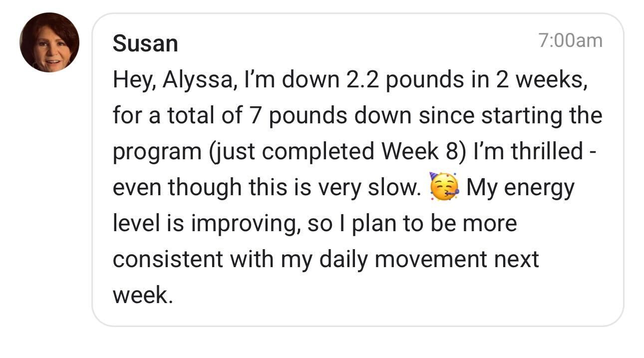The width and height of the screenshot is (644, 358).
Task: Select the word "thrilled"
Action: [547, 152]
